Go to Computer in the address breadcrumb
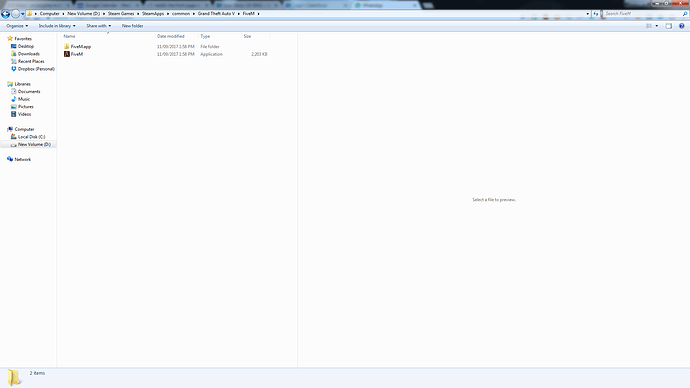690x388 pixels. point(49,14)
